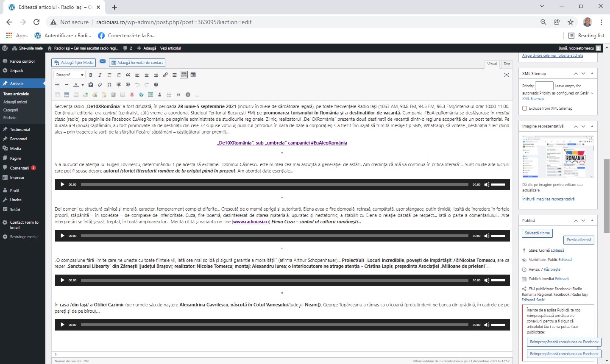Switch to the Text editor tab

pos(507,64)
